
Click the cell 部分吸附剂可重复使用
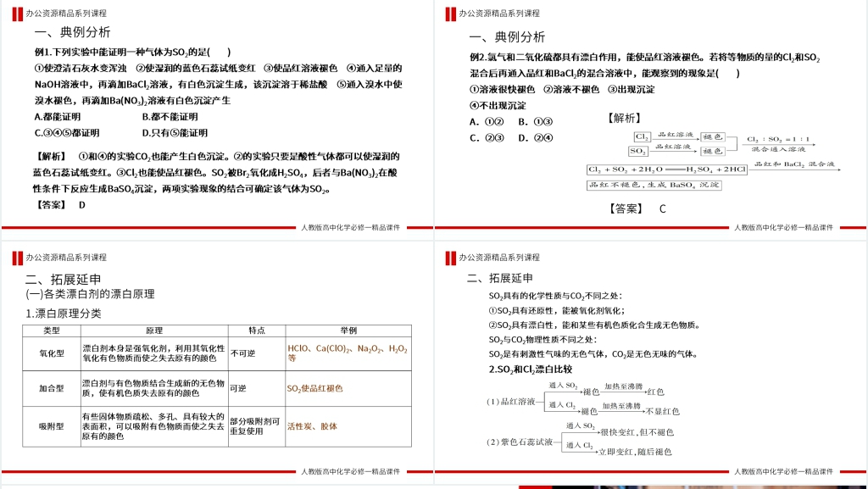click(x=256, y=426)
